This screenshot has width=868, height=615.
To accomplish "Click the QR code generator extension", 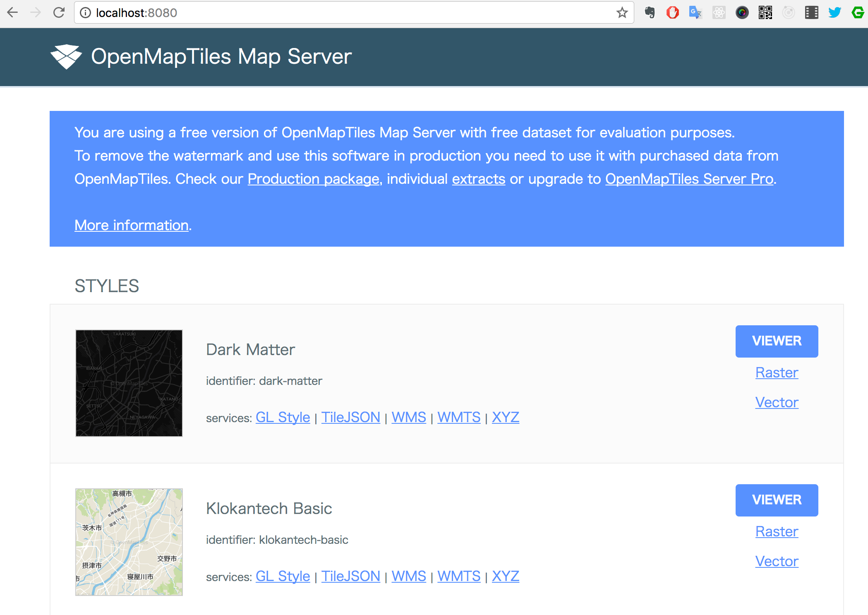I will (x=765, y=12).
